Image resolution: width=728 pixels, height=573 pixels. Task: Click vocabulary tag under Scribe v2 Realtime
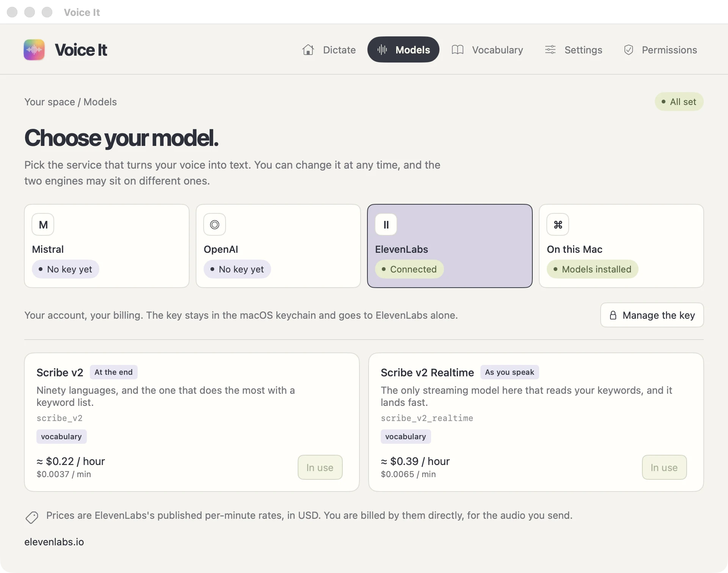(x=406, y=437)
